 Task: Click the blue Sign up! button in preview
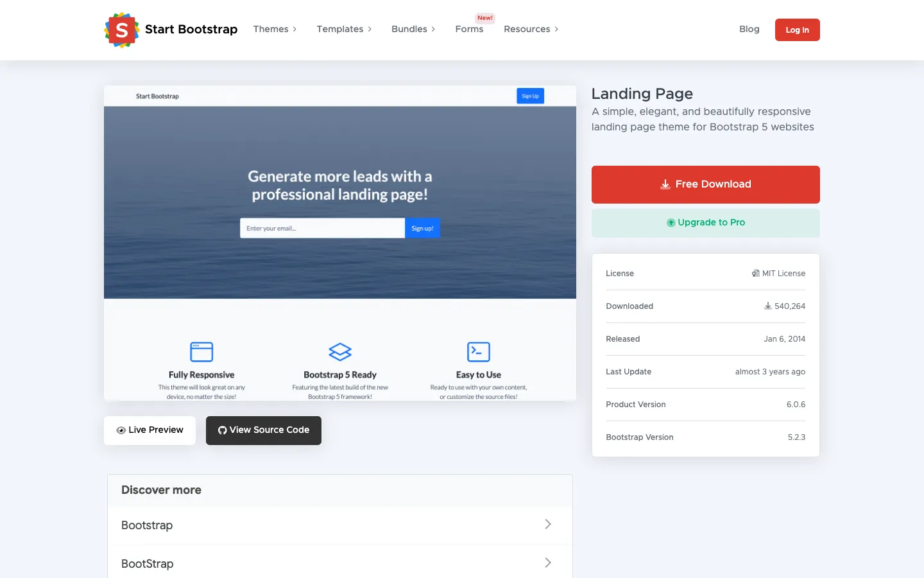click(x=422, y=228)
